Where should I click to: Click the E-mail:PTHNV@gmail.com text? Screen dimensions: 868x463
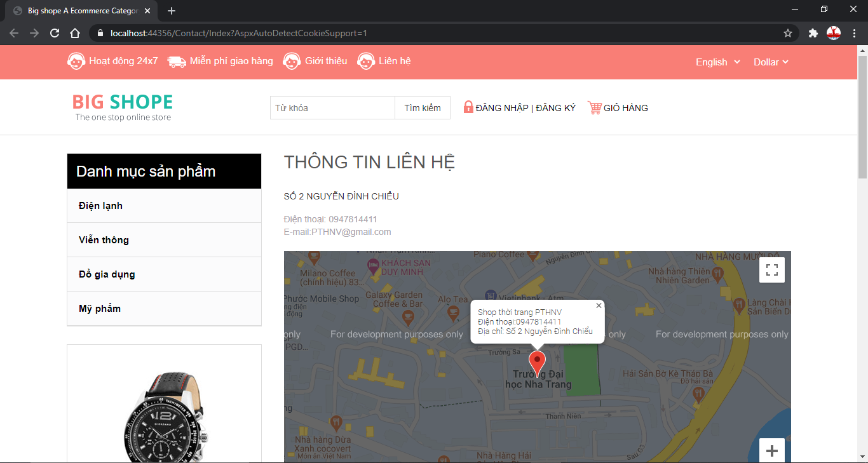click(x=337, y=232)
